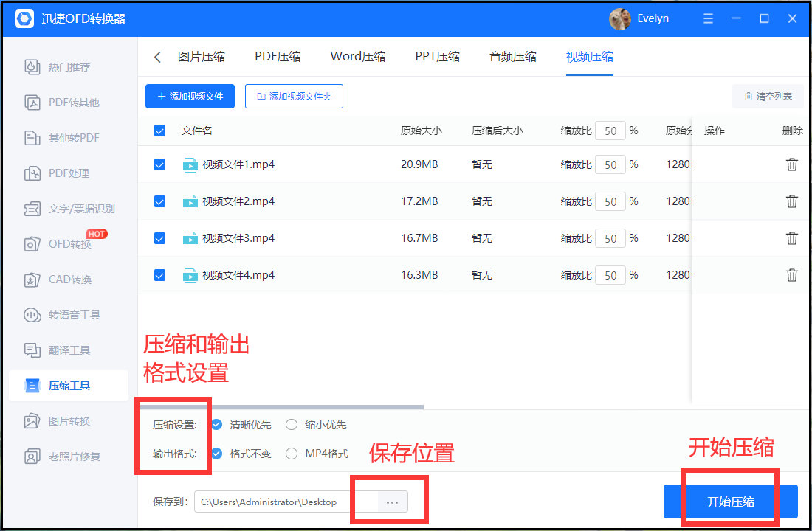Image resolution: width=812 pixels, height=531 pixels.
Task: Click 添加视频文件夹 to add a folder
Action: click(x=294, y=97)
